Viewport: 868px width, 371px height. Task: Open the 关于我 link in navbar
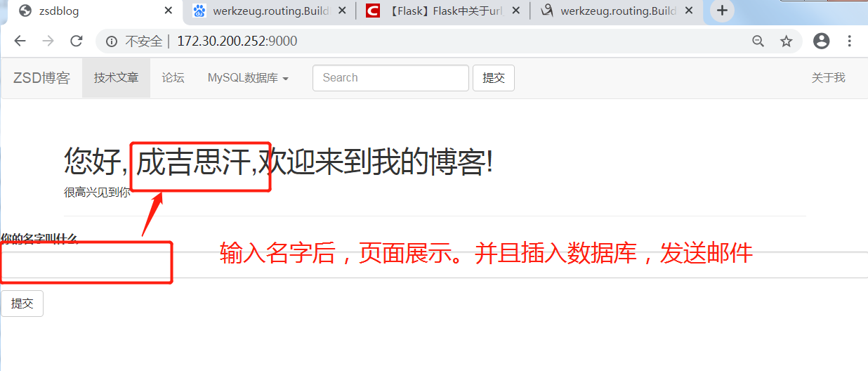(x=829, y=78)
